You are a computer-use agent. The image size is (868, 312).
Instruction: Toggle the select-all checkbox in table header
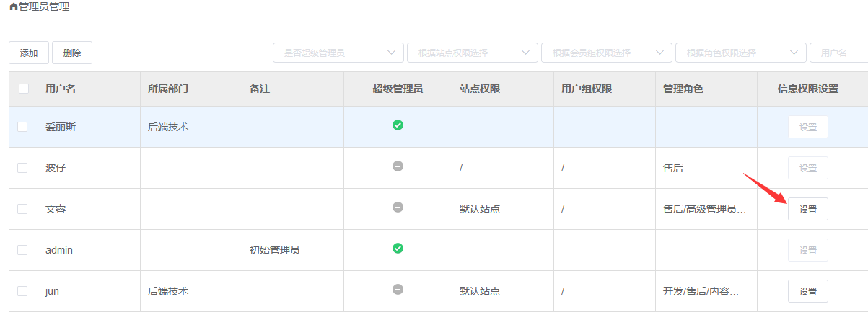click(24, 89)
